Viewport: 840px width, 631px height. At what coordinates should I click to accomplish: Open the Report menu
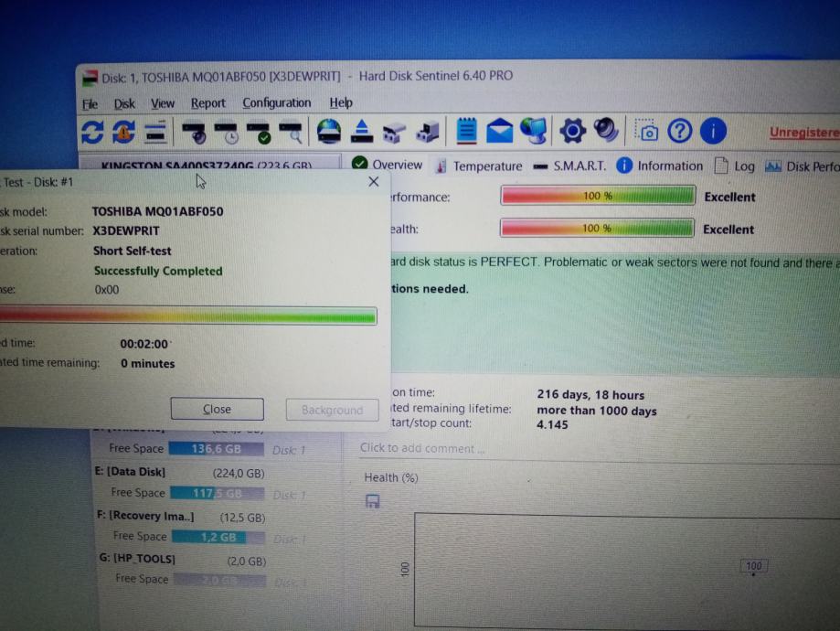207,103
